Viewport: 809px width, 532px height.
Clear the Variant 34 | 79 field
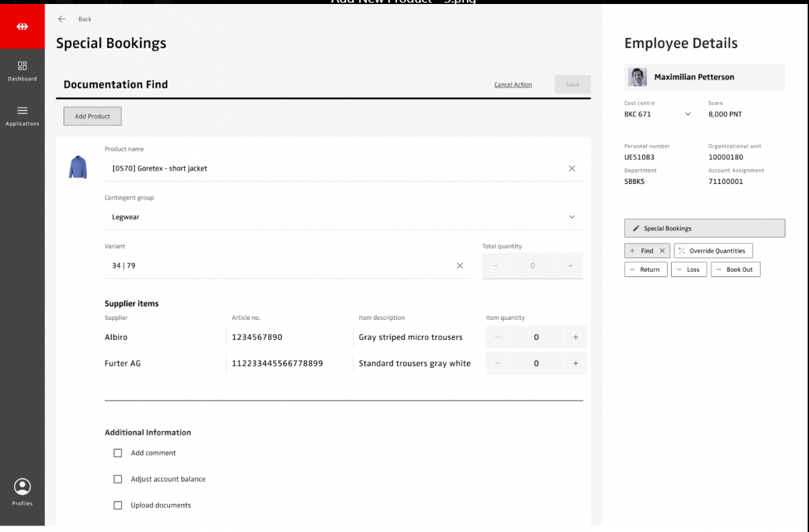tap(459, 266)
